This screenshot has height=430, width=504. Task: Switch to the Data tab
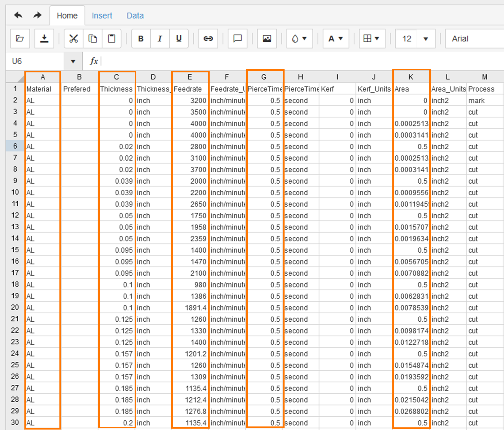pyautogui.click(x=135, y=16)
